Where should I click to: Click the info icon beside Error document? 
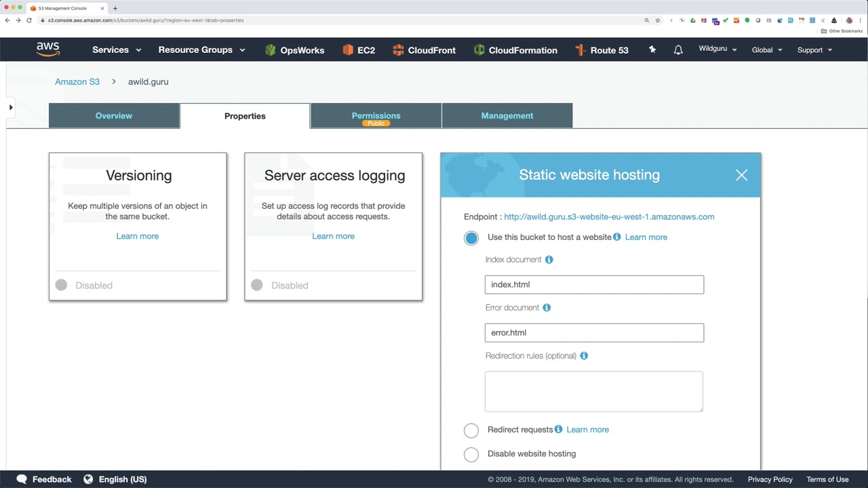(547, 308)
